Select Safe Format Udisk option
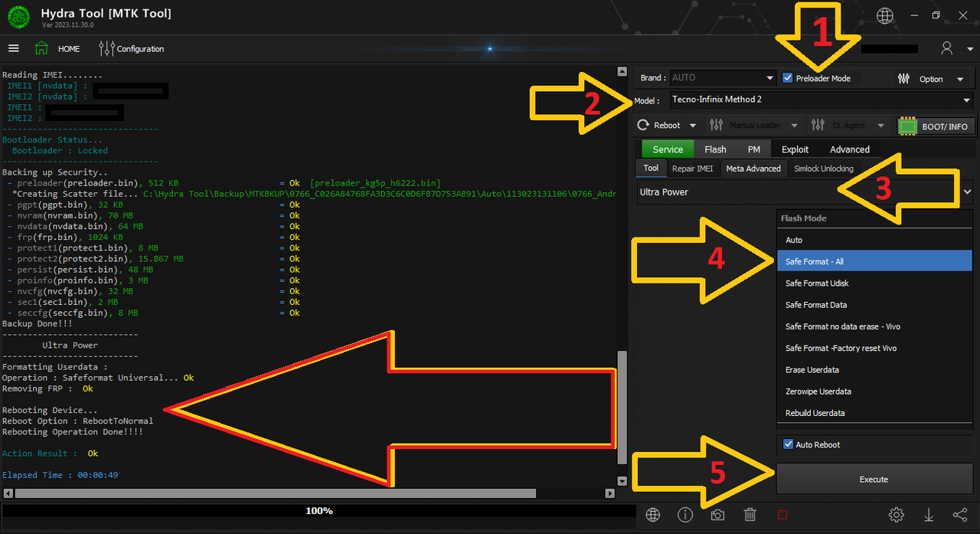 click(x=874, y=283)
